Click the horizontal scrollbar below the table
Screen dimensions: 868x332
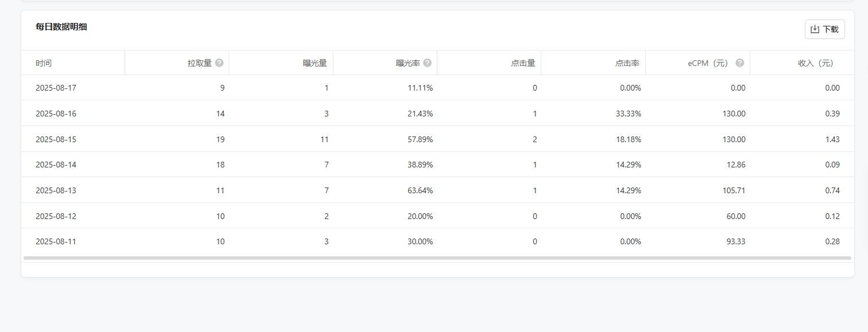[x=437, y=258]
